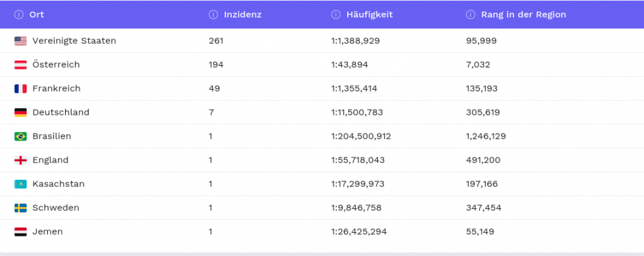The height and width of the screenshot is (256, 644).
Task: Click info icon beside Rang in der Region
Action: coord(470,14)
